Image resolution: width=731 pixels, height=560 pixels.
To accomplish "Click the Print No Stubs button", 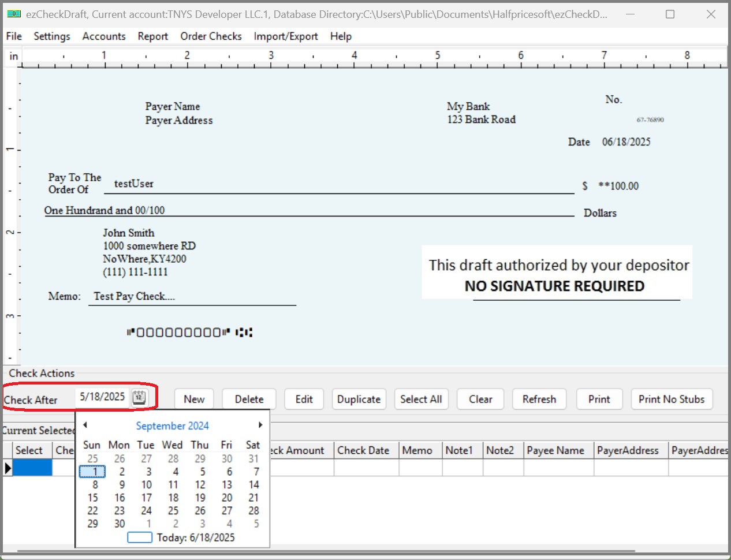I will tap(672, 399).
